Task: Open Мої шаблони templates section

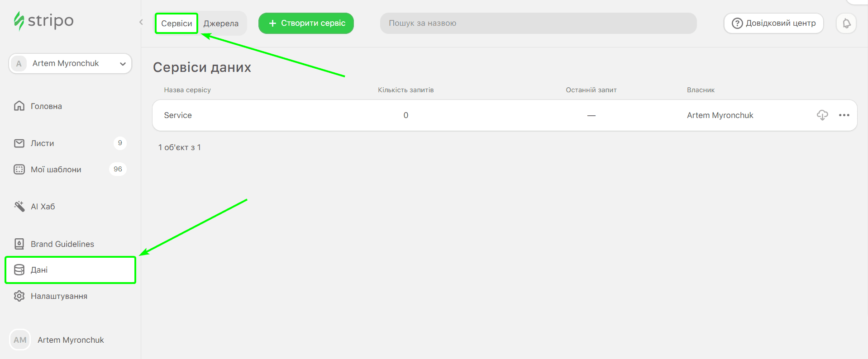Action: coord(56,170)
